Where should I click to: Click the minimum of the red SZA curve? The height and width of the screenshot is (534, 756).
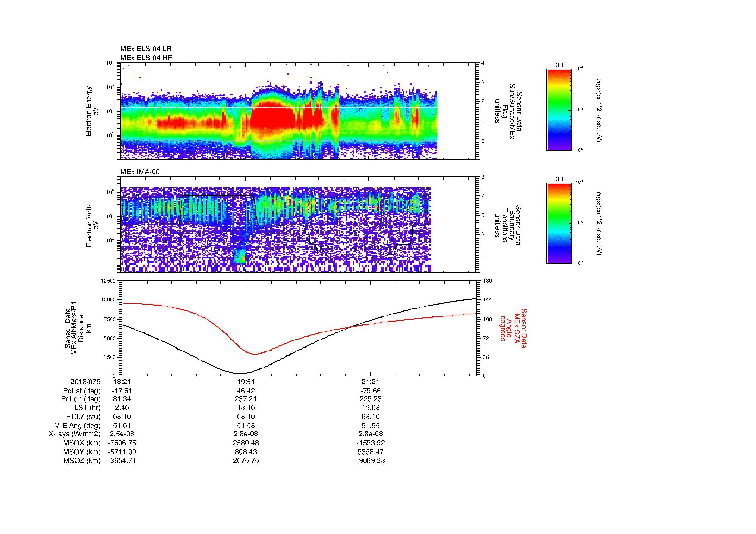[x=254, y=354]
